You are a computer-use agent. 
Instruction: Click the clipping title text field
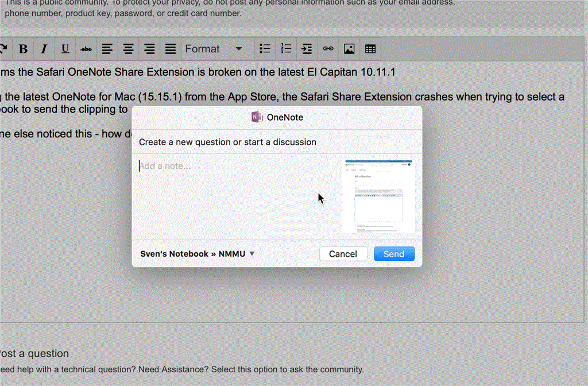pyautogui.click(x=277, y=142)
